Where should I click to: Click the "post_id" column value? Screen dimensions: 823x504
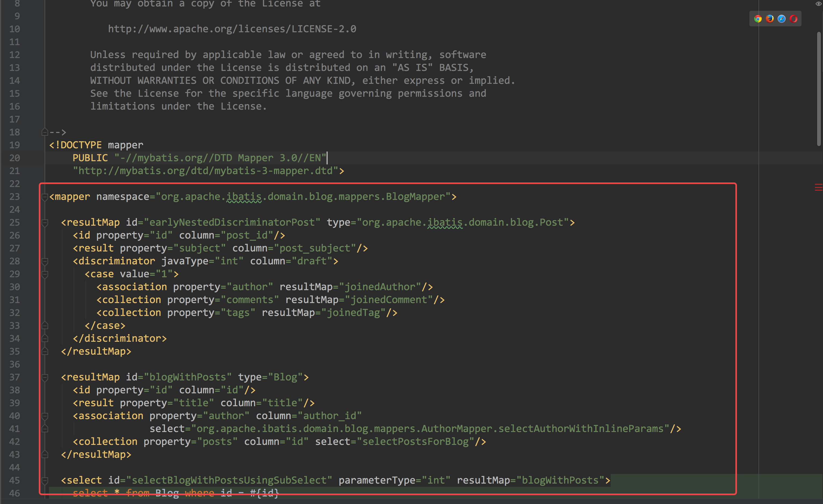point(247,235)
